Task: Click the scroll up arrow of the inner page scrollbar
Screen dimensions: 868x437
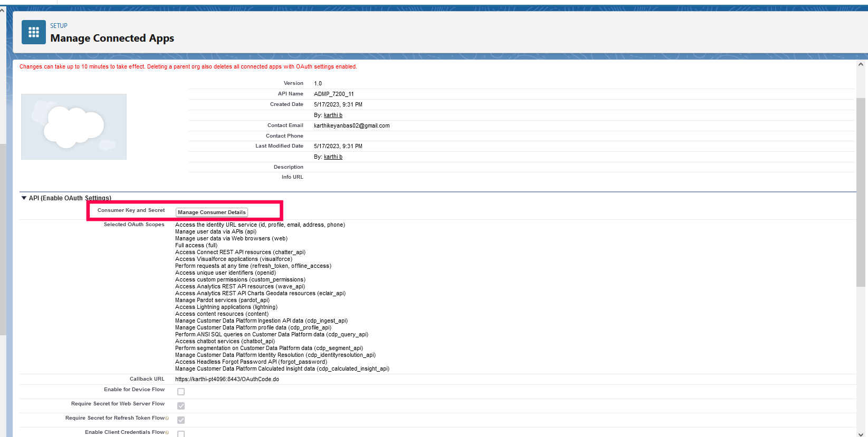Action: point(861,65)
